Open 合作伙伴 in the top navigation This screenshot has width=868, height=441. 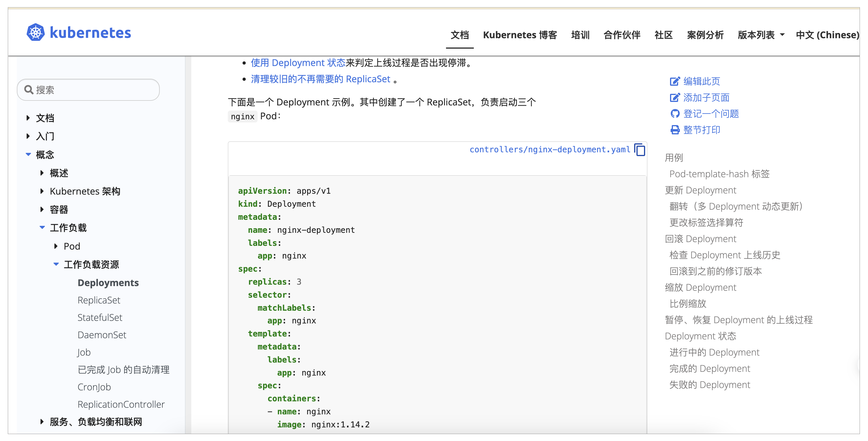[x=621, y=35]
